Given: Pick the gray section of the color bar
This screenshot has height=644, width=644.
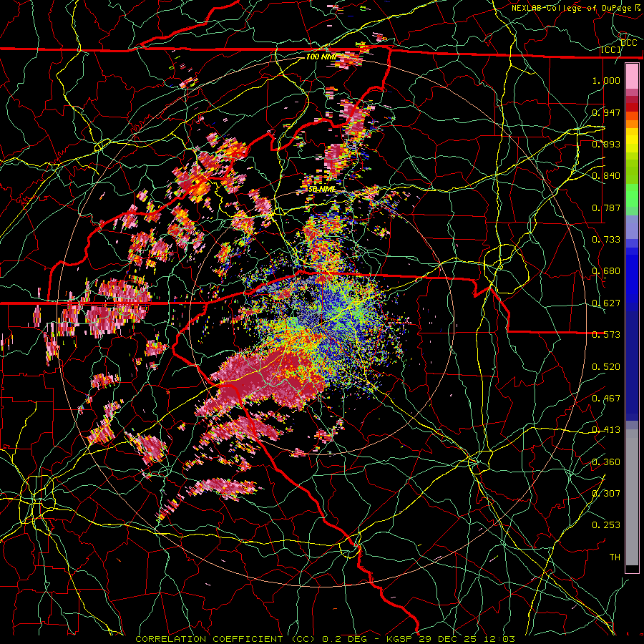Looking at the screenshot, I should coord(632,497).
